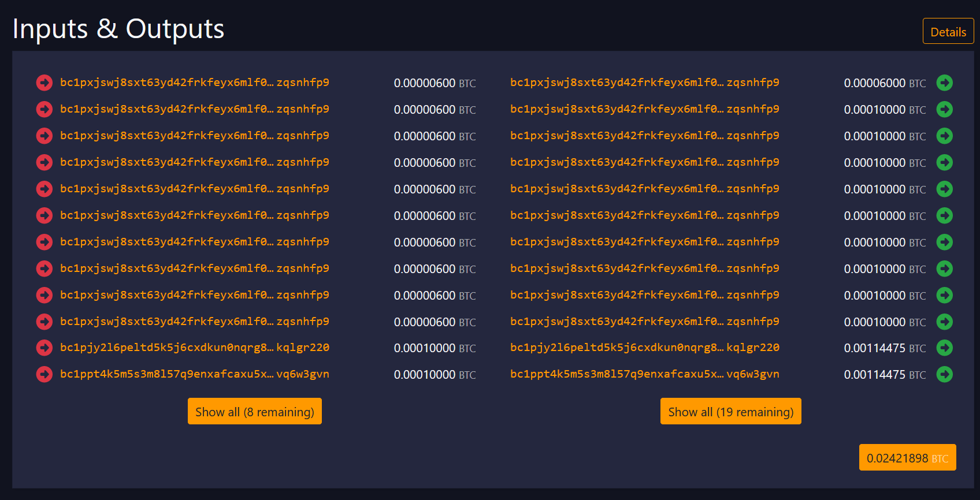Click red arrow beside the input address ending vq6w3gvn

[x=44, y=375]
